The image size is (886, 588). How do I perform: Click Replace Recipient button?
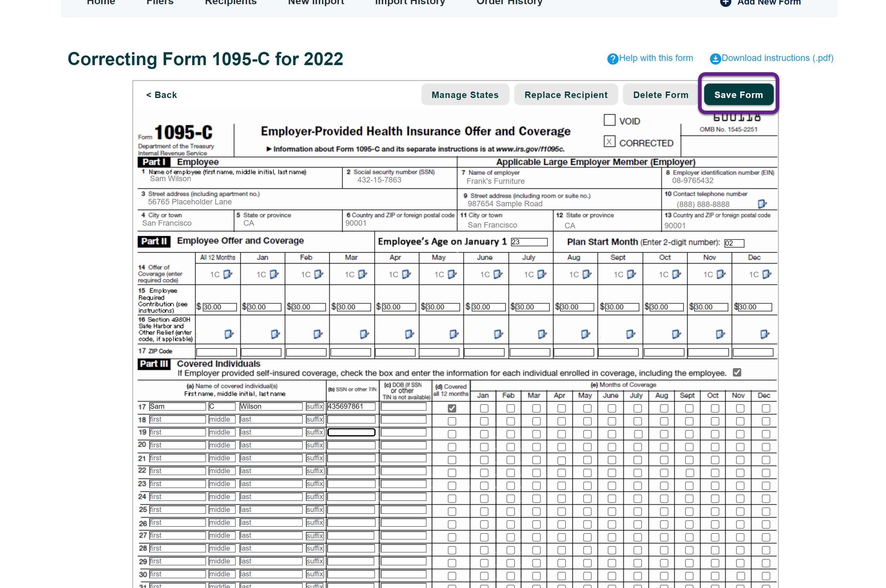click(566, 95)
